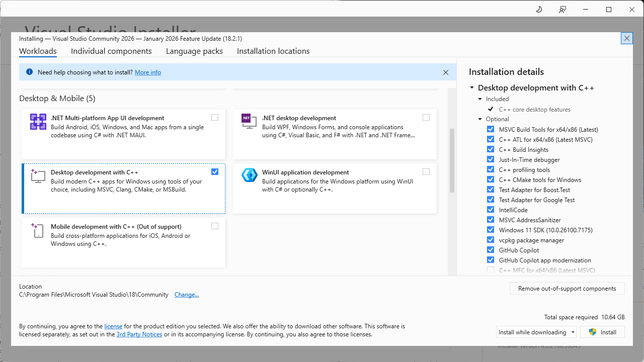The height and width of the screenshot is (362, 644).
Task: Uncheck MSVC Build Tools for x64/x86
Action: 491,129
